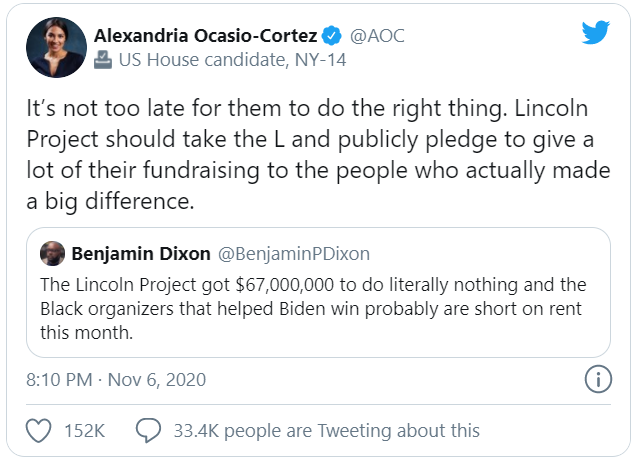This screenshot has width=635, height=463.
Task: Open the tweet info circle icon
Action: [x=597, y=380]
